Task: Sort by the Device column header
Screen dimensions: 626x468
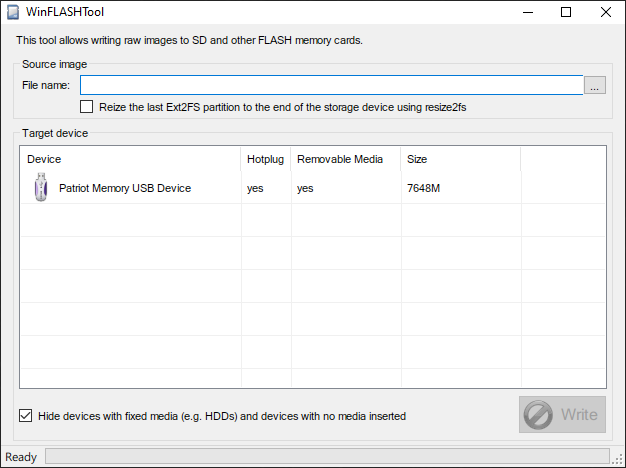Action: [131, 159]
